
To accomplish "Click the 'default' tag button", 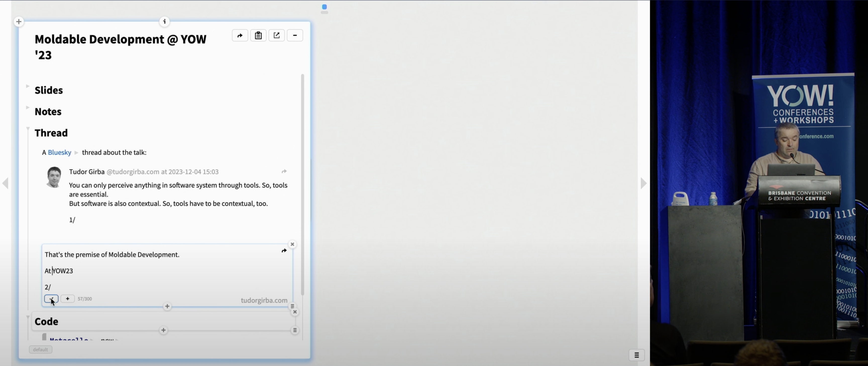I will click(40, 349).
